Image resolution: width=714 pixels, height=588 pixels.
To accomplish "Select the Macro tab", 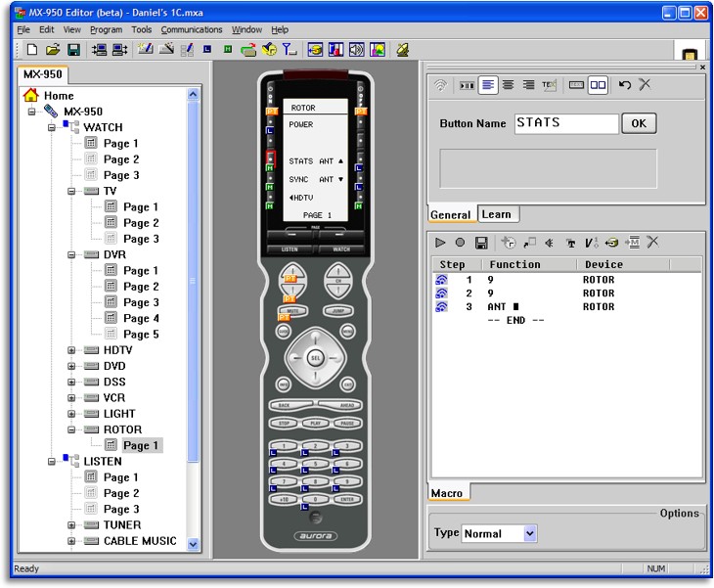I will [x=448, y=493].
